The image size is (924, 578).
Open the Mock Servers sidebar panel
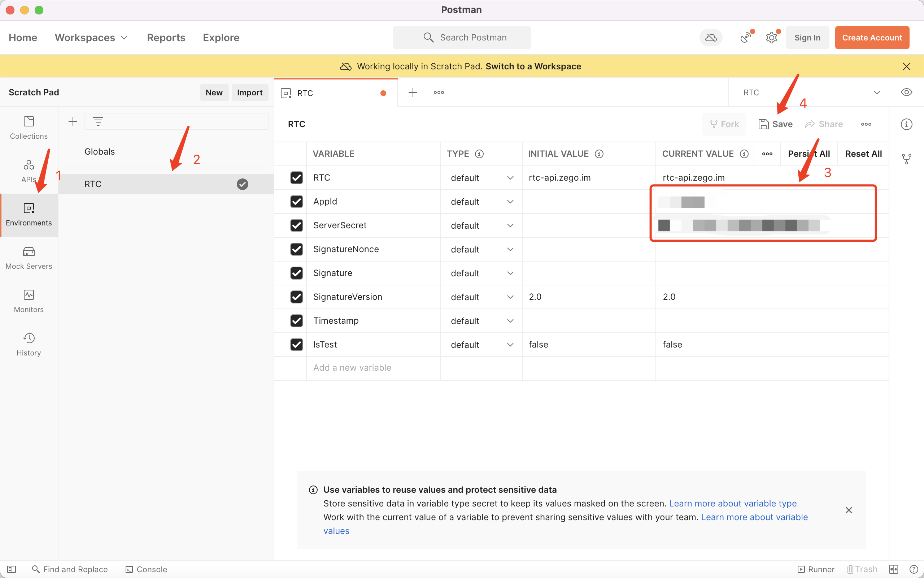(x=29, y=258)
